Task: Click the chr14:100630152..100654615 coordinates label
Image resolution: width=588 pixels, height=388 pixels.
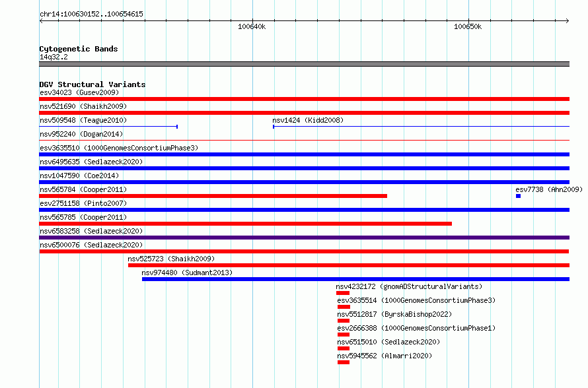Action: [91, 14]
